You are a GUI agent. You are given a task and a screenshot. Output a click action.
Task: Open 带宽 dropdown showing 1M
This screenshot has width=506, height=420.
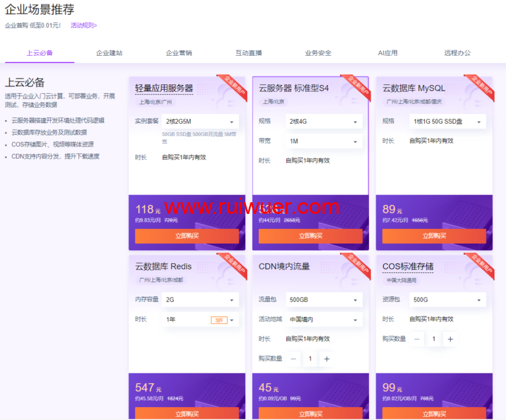click(324, 141)
